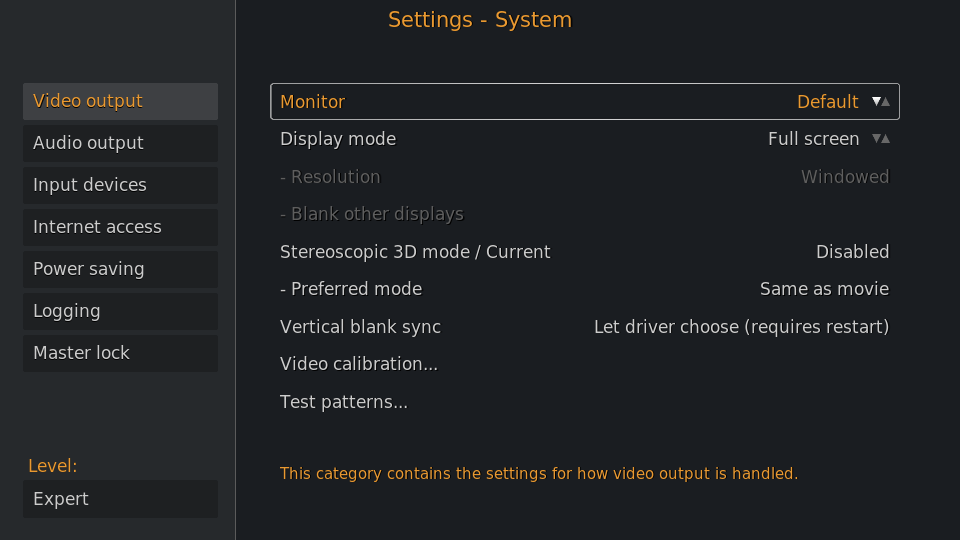960x540 pixels.
Task: Change Display mode Full screen setting
Action: point(585,139)
